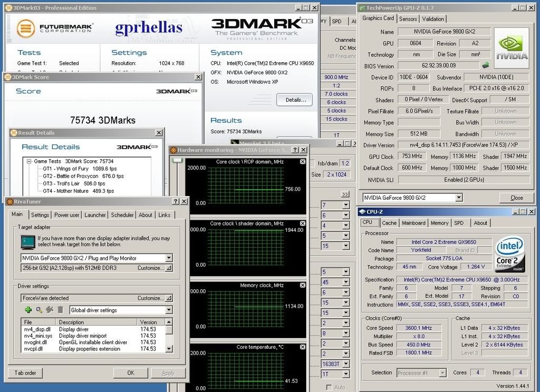Click CPU-Z title bar icon
The width and height of the screenshot is (540, 392).
click(362, 212)
